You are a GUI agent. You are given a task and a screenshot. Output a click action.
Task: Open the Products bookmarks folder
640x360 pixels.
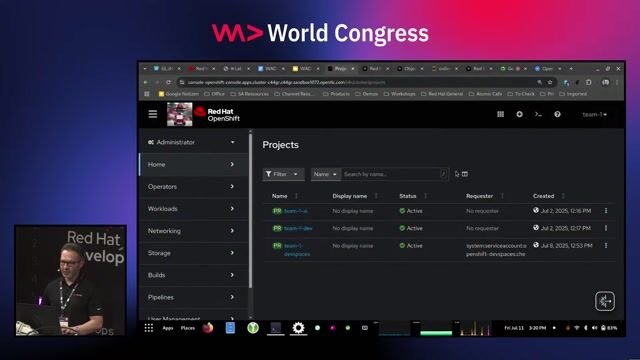337,94
